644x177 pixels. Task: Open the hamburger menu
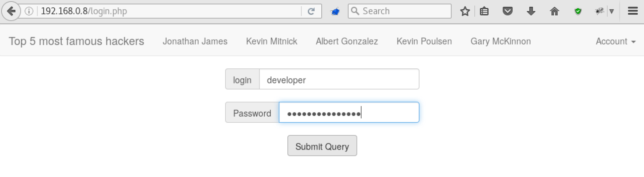[x=633, y=11]
